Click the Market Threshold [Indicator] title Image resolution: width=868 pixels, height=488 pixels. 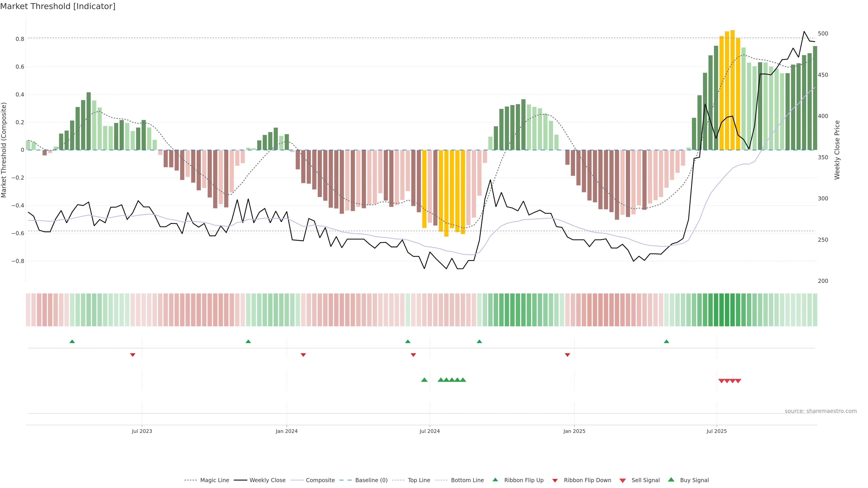point(58,6)
